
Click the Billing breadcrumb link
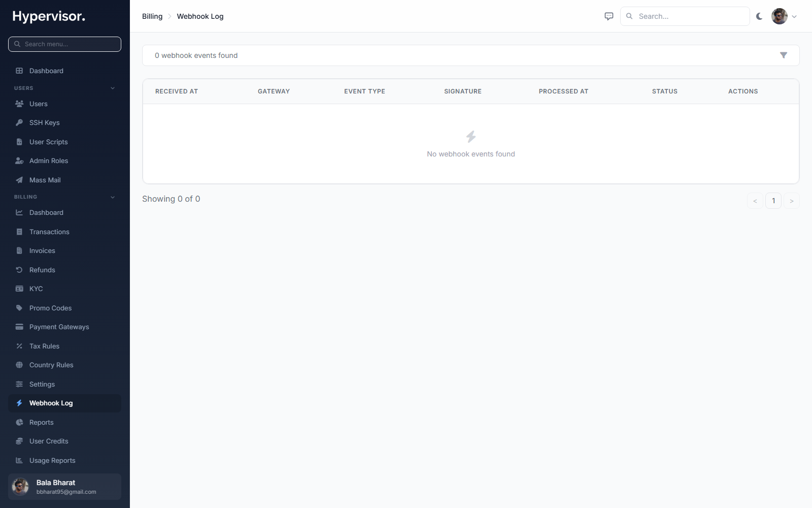[152, 16]
